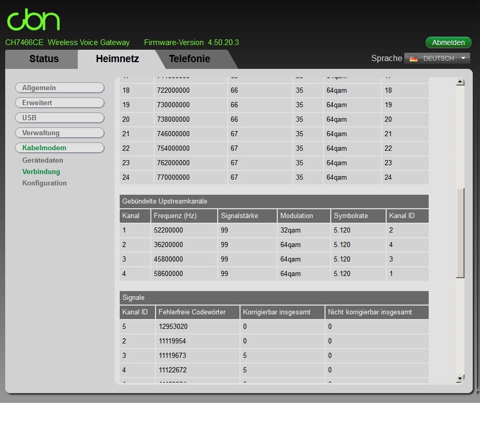Open the Verwaltung menu section
Image resolution: width=480 pixels, height=448 pixels.
point(60,133)
